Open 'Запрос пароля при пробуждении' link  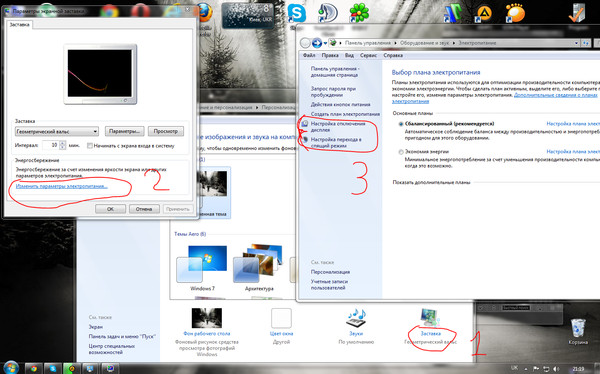[x=333, y=91]
